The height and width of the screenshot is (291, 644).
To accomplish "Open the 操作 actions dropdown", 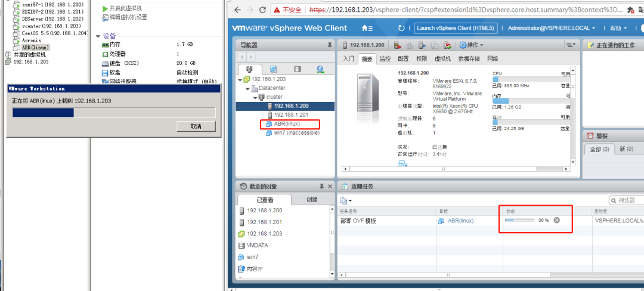I will point(471,45).
